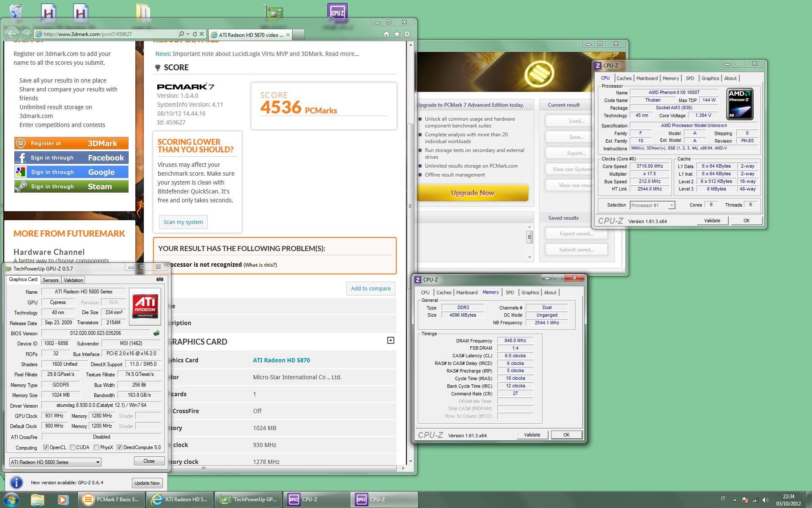Click the Close button in GPU-Z
The width and height of the screenshot is (812, 508).
[149, 461]
